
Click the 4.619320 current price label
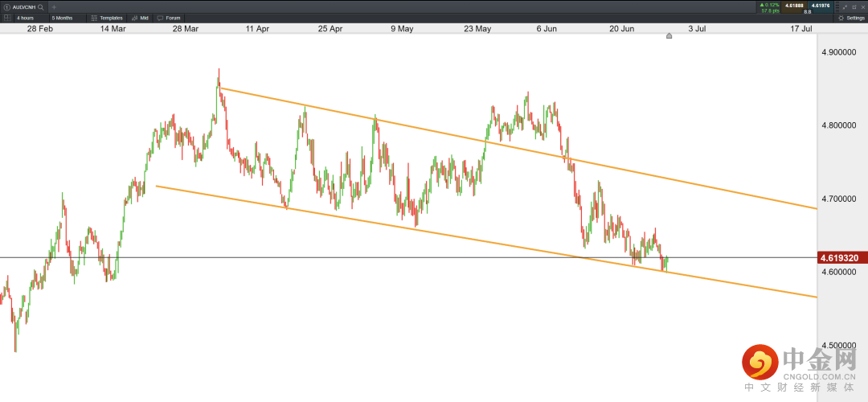[x=841, y=257]
